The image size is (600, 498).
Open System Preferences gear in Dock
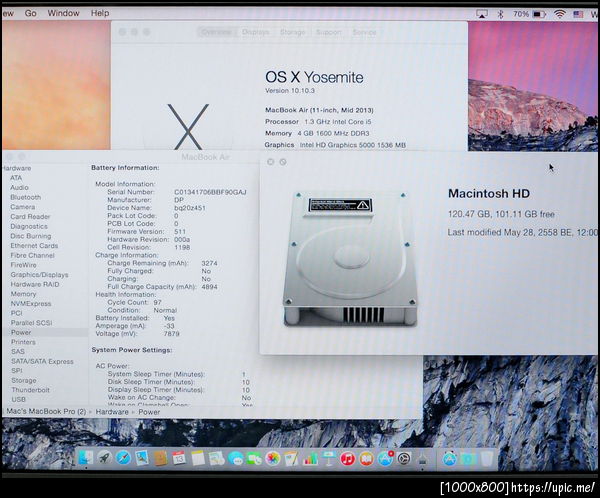pos(404,459)
